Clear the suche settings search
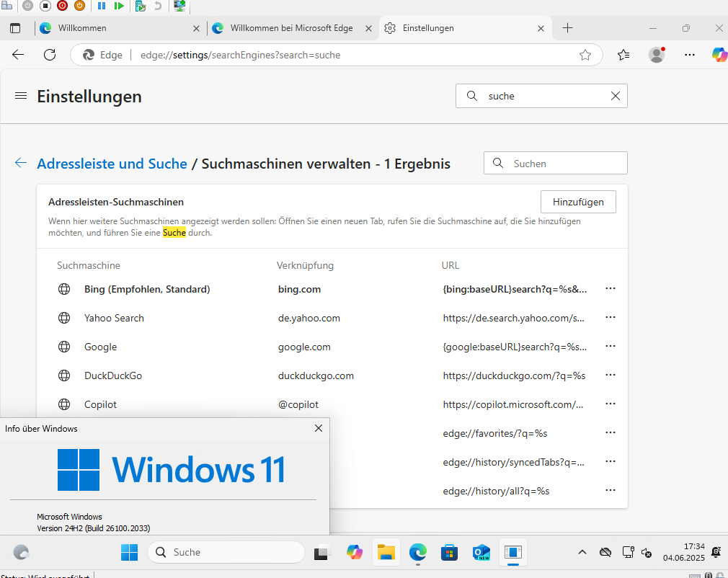 point(615,96)
